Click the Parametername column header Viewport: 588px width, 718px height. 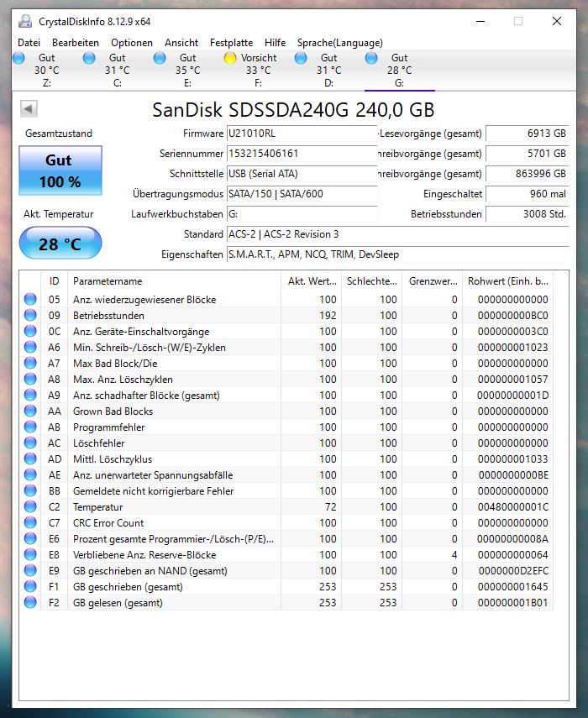[174, 281]
